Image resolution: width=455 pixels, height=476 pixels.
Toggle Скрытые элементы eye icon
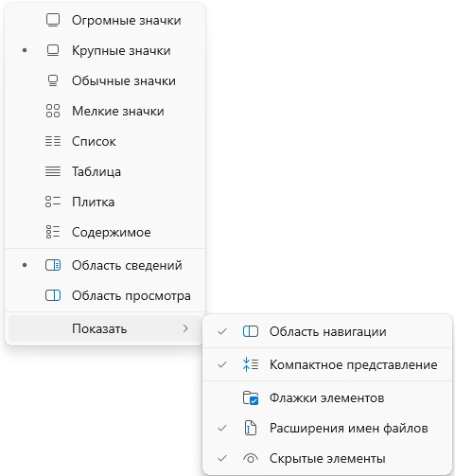[x=251, y=458]
